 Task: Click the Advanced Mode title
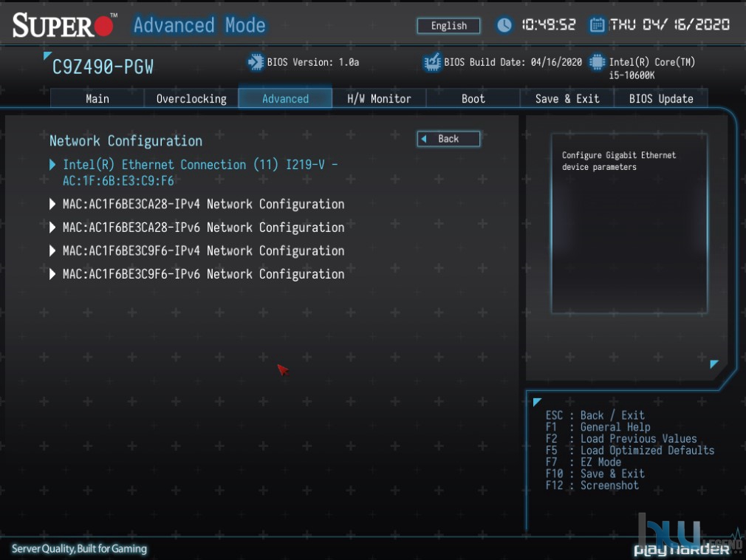(x=199, y=25)
